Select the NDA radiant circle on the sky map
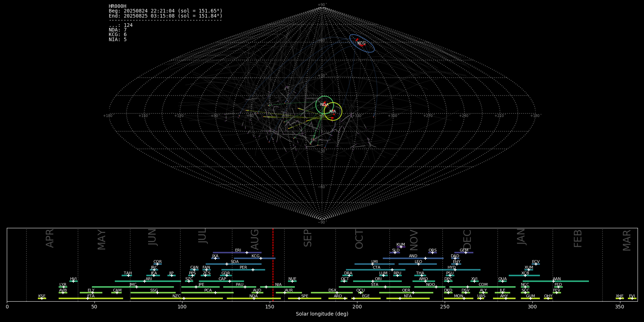 pos(325,105)
